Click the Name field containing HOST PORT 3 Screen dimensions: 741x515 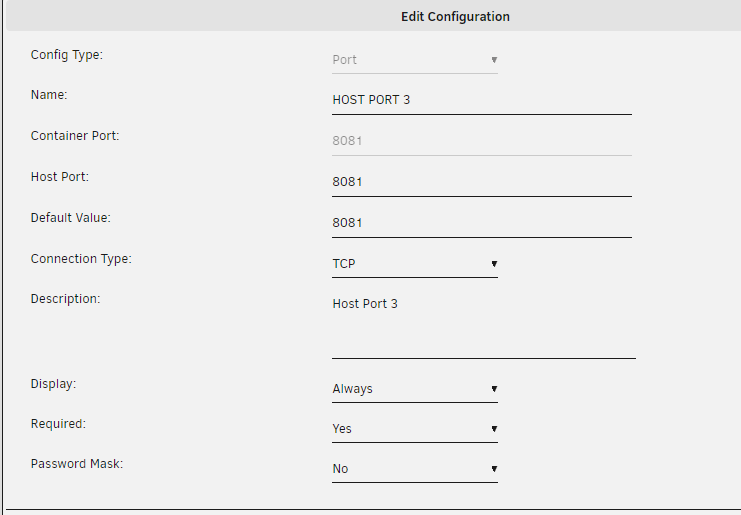[x=482, y=100]
